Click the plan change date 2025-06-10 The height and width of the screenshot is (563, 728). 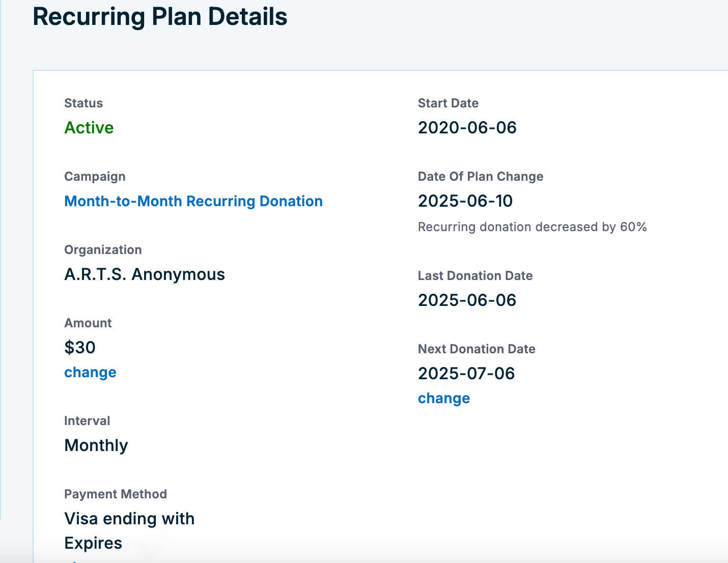click(465, 201)
